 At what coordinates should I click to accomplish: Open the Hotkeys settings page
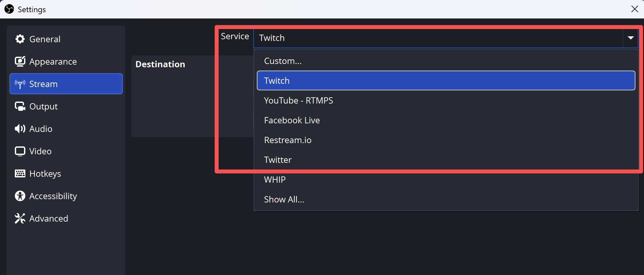coord(66,173)
